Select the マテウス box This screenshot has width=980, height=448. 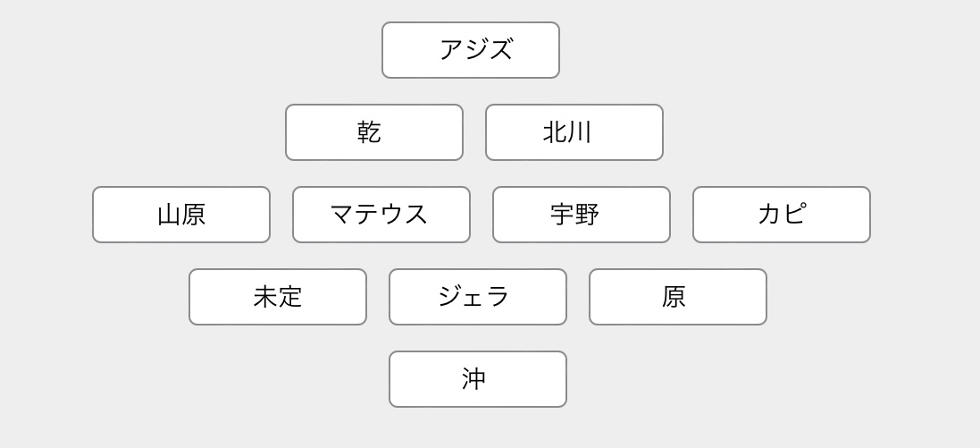(x=381, y=215)
